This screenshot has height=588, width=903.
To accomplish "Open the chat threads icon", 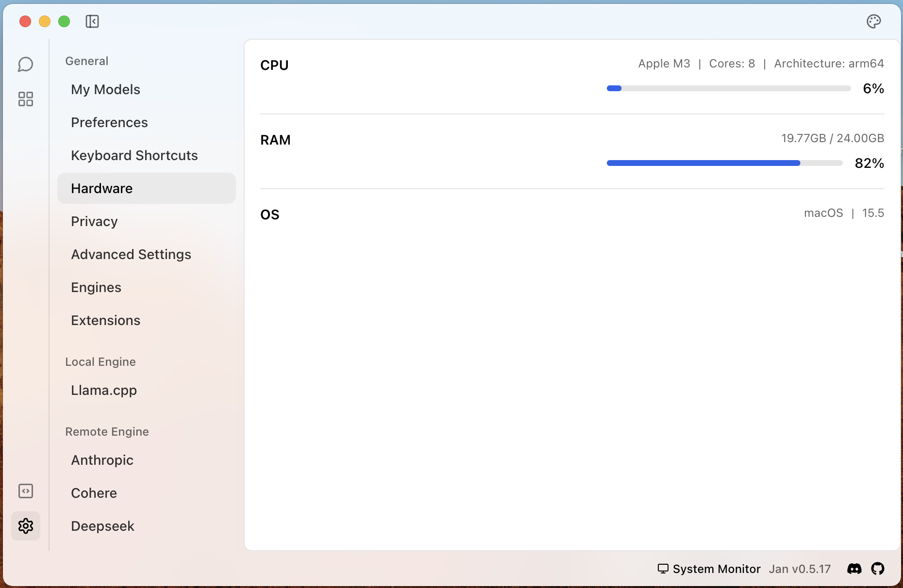I will tap(25, 64).
